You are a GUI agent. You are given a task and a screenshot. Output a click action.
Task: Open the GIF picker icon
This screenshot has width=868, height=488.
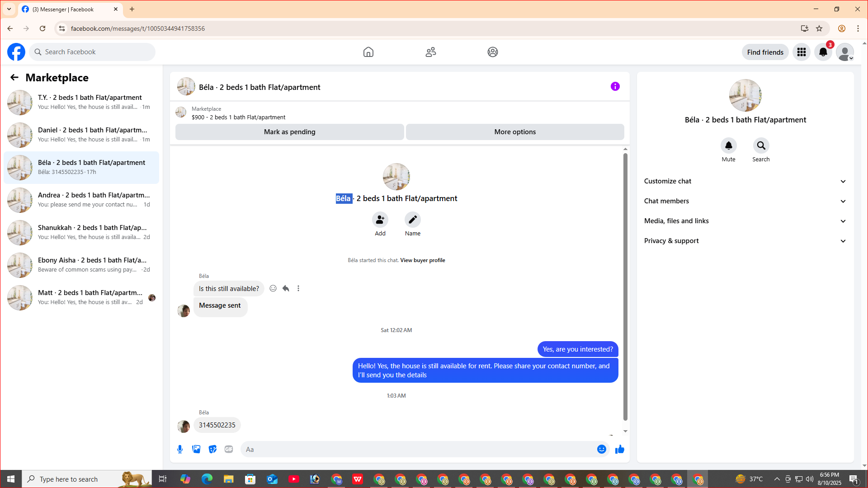(229, 449)
